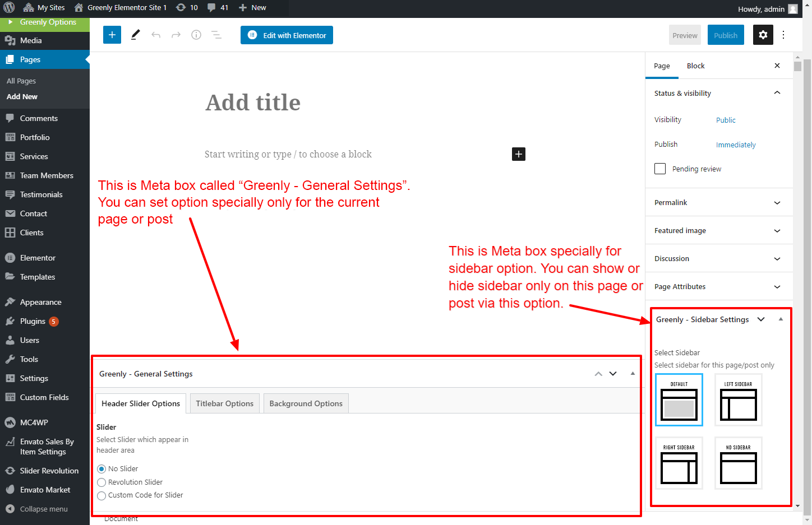
Task: Click black add block button in editor
Action: click(x=519, y=154)
